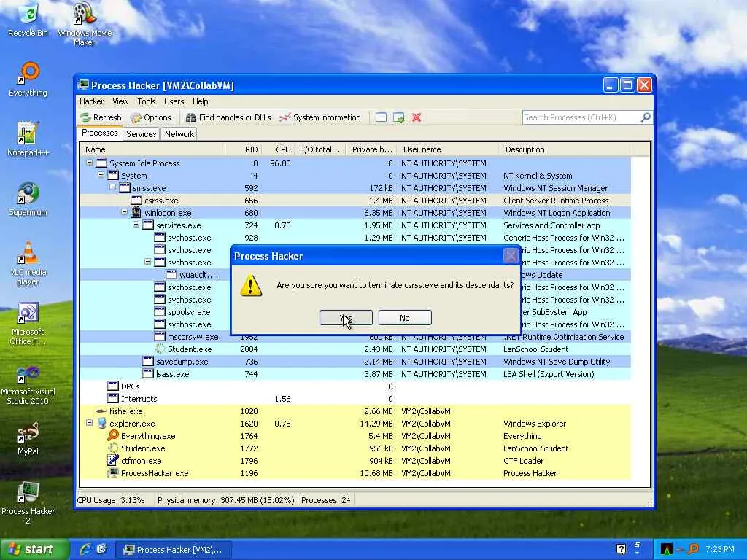Select the explorer.exe process icon
This screenshot has height=560, width=747.
[x=101, y=424]
